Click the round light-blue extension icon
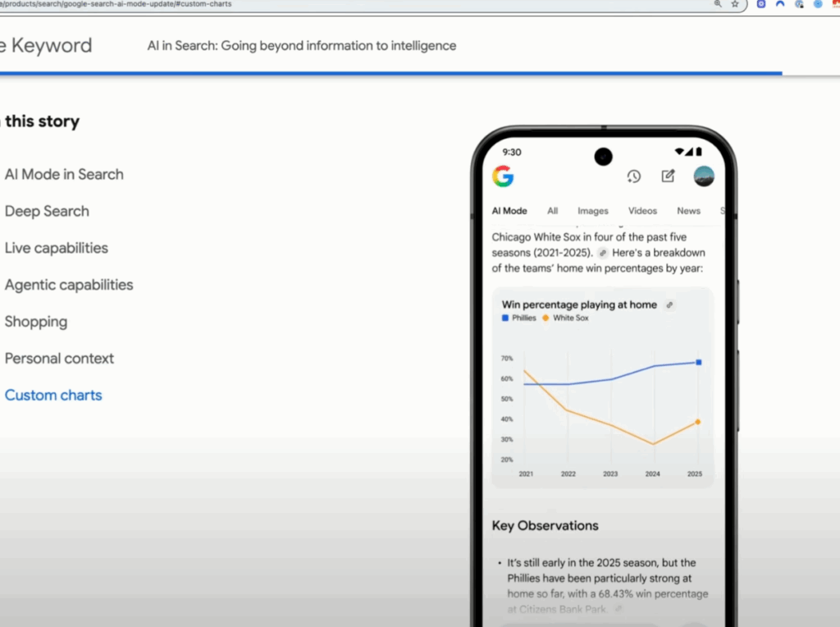 pos(818,4)
